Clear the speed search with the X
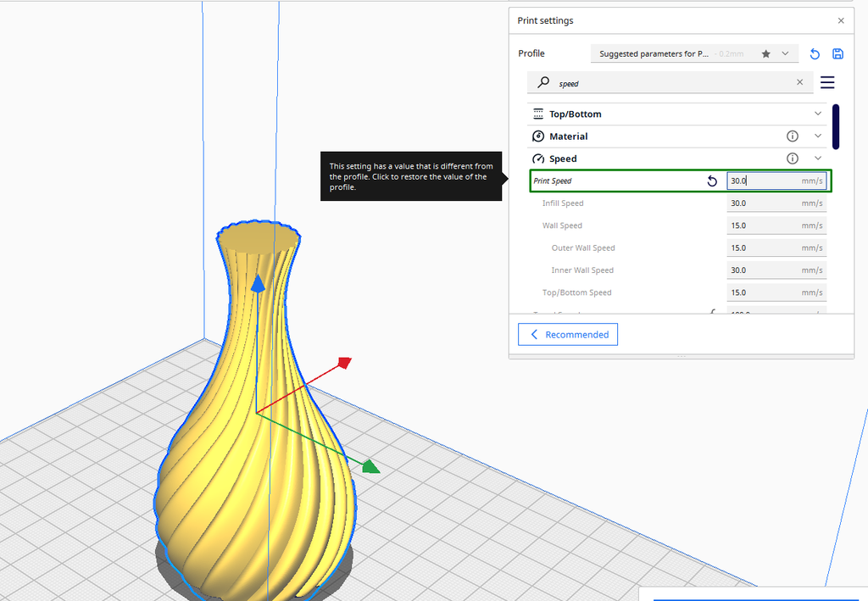868x601 pixels. (x=799, y=82)
